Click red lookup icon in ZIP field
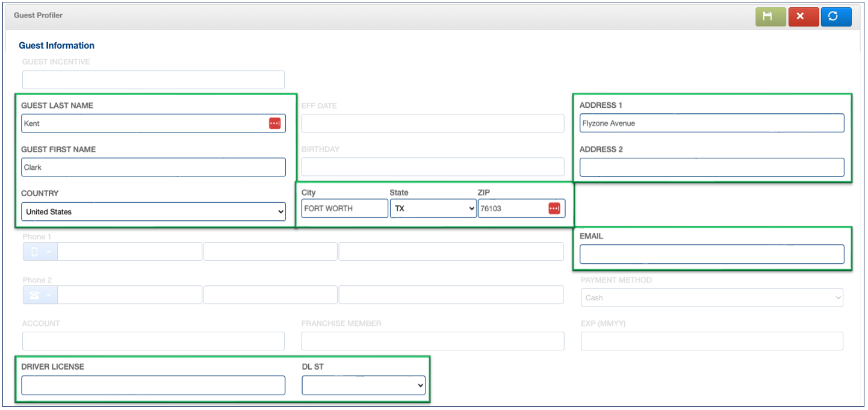 pyautogui.click(x=554, y=208)
